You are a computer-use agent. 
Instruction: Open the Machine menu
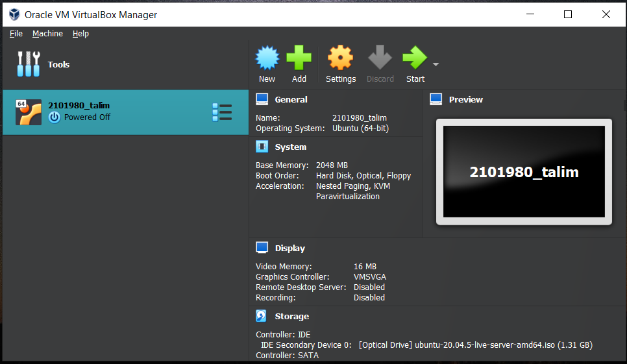tap(47, 34)
